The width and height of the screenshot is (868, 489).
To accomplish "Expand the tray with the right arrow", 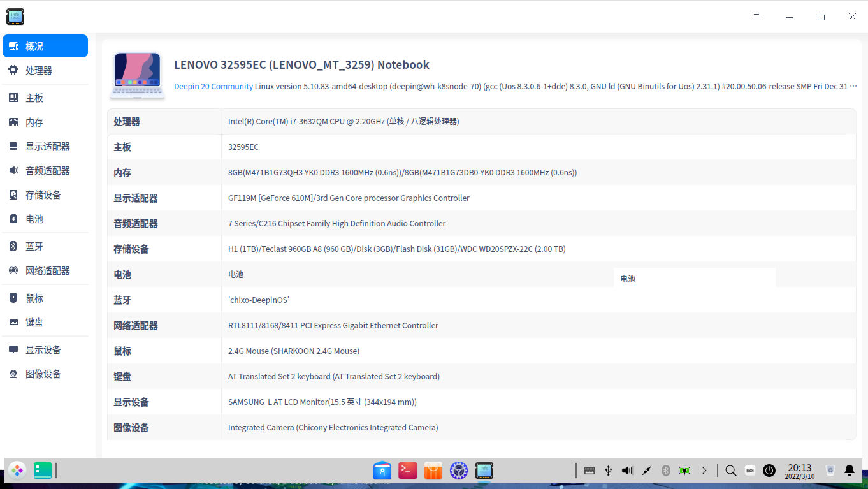I will (x=704, y=471).
